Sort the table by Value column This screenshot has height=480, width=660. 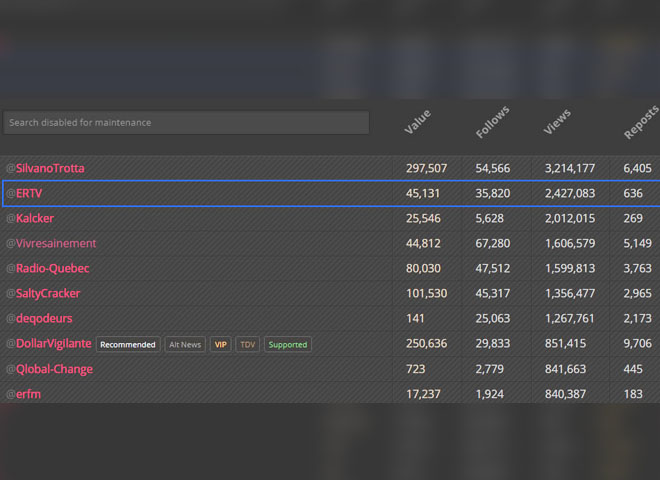click(x=417, y=122)
